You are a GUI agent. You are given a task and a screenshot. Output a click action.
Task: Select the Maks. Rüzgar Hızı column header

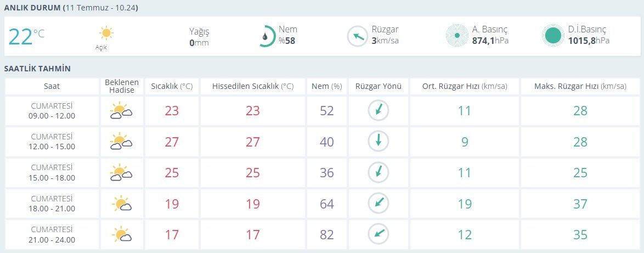click(x=580, y=86)
